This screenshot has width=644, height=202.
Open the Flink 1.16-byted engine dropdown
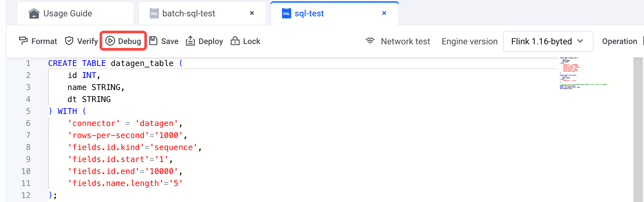[x=548, y=41]
